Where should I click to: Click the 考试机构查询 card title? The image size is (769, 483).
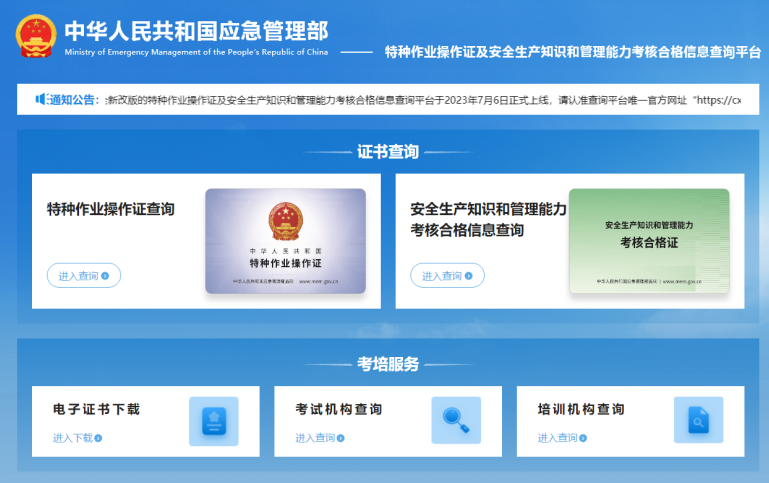pos(338,409)
